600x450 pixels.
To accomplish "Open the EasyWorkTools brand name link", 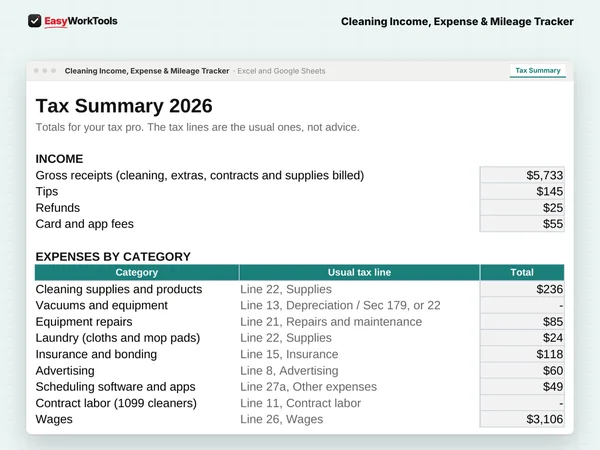I will pyautogui.click(x=81, y=21).
